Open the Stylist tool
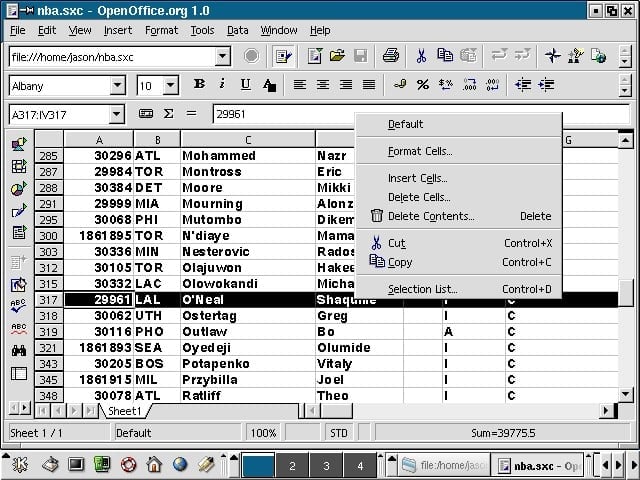The height and width of the screenshot is (480, 640). click(x=576, y=56)
